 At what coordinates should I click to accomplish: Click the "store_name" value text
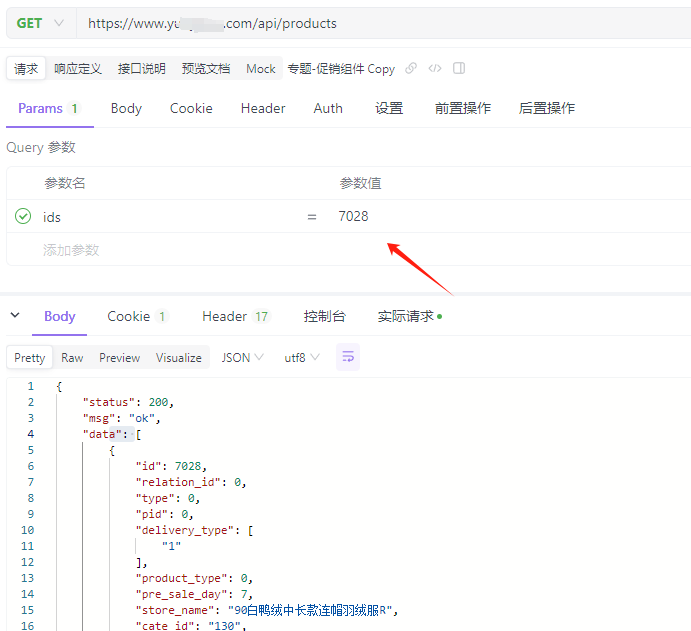[x=310, y=610]
